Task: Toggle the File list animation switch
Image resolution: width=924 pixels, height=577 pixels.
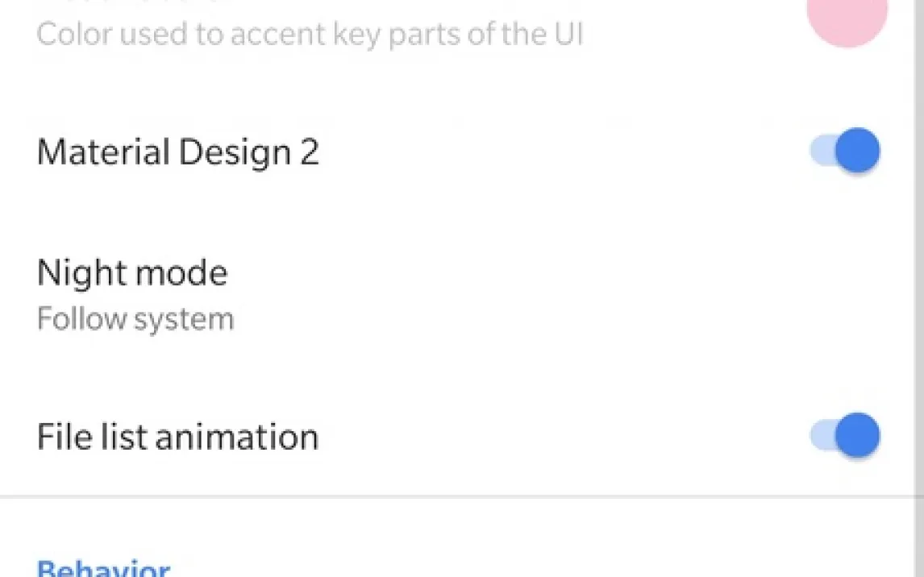Action: [x=845, y=436]
